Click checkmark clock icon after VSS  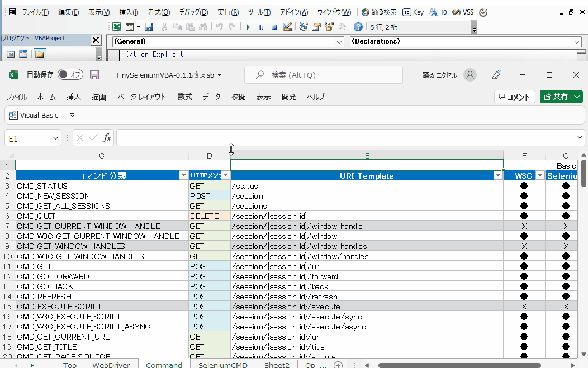click(x=483, y=12)
